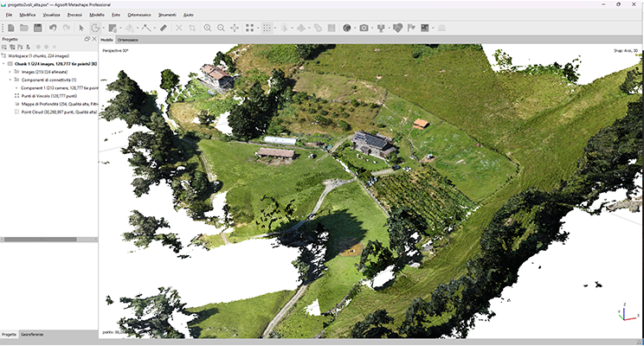Screen dimensions: 644x346
Task: Collapse the Componenti di connettività node
Action: (10, 80)
